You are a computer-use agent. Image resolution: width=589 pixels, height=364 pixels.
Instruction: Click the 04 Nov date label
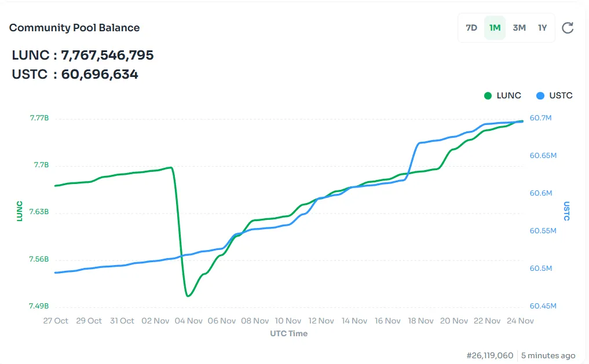188,321
